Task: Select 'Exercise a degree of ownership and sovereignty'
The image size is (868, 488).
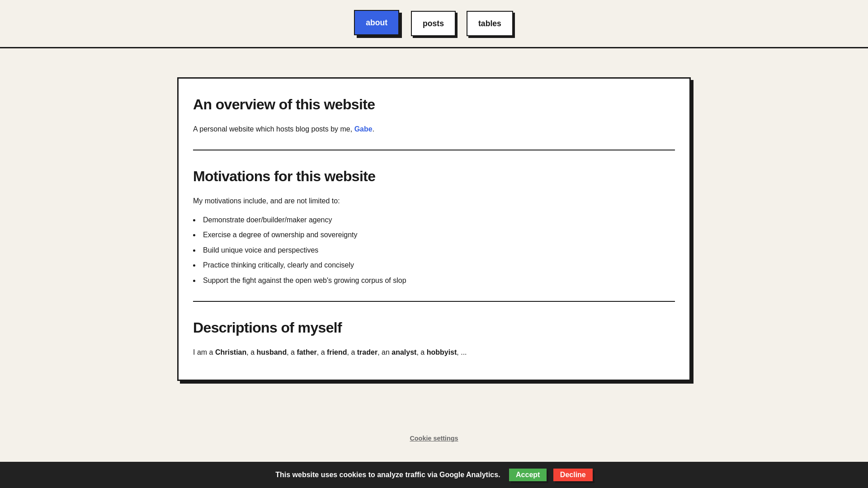Action: 280,235
